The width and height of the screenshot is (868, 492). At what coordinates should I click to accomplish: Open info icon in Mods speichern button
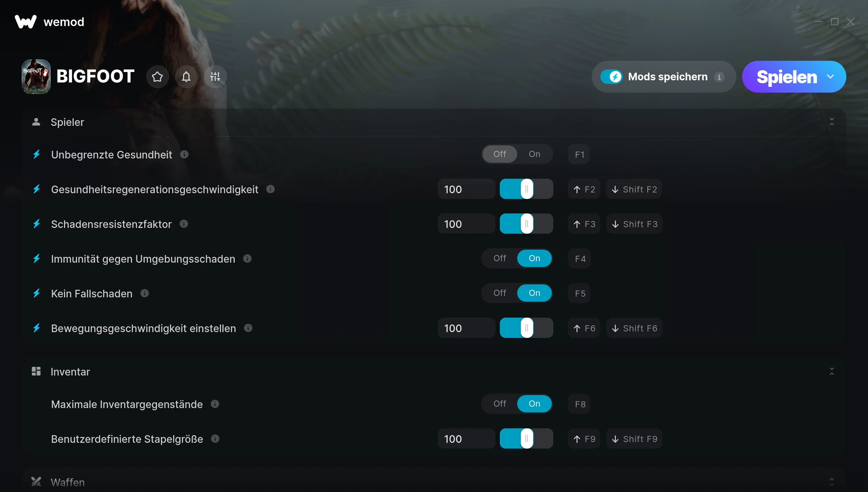click(x=719, y=77)
